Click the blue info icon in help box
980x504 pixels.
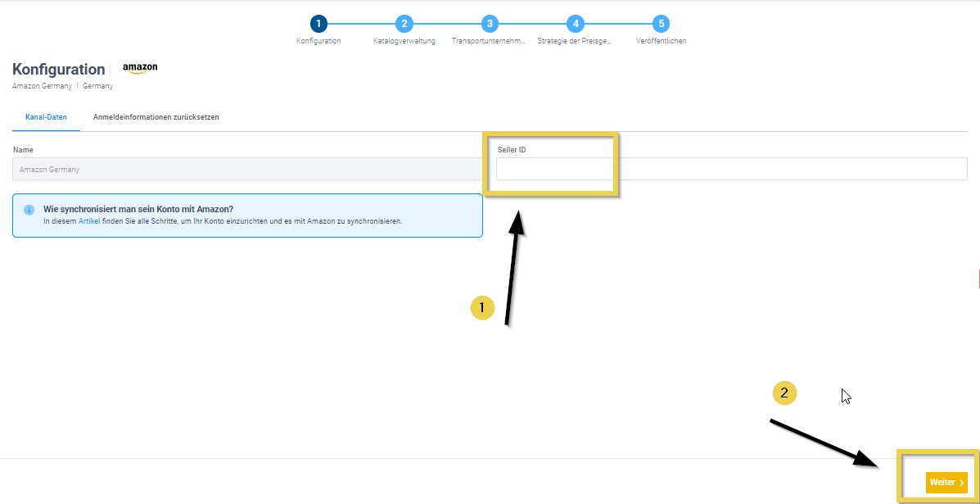pos(29,210)
